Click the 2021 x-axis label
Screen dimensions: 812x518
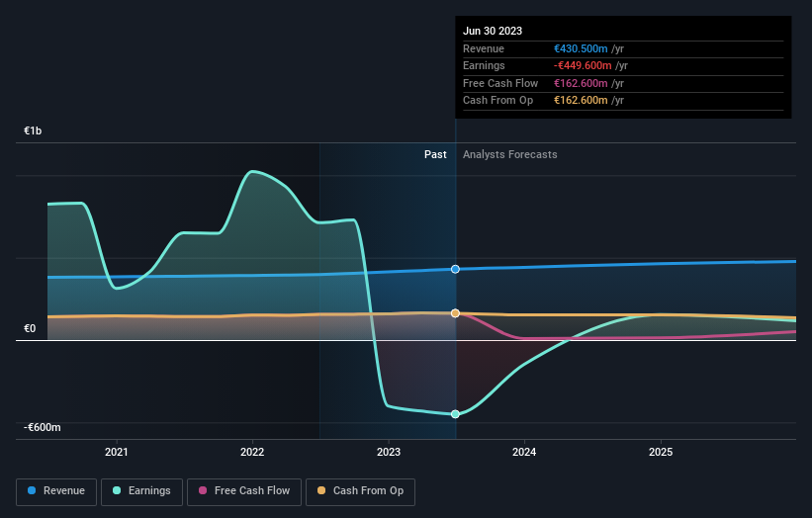(117, 452)
